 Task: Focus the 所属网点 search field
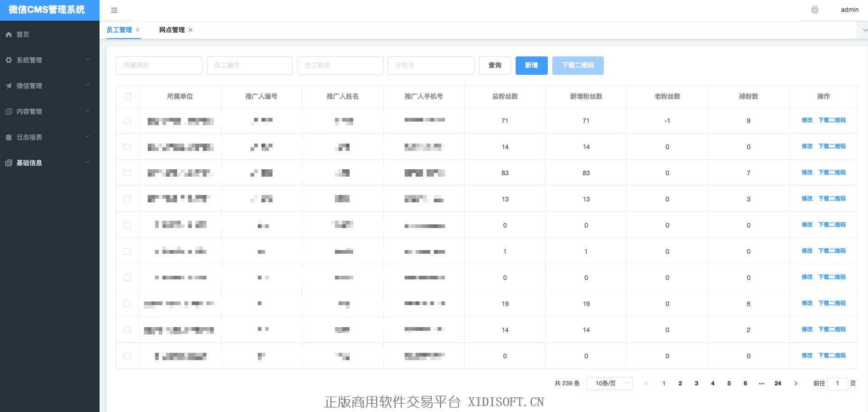pos(159,66)
